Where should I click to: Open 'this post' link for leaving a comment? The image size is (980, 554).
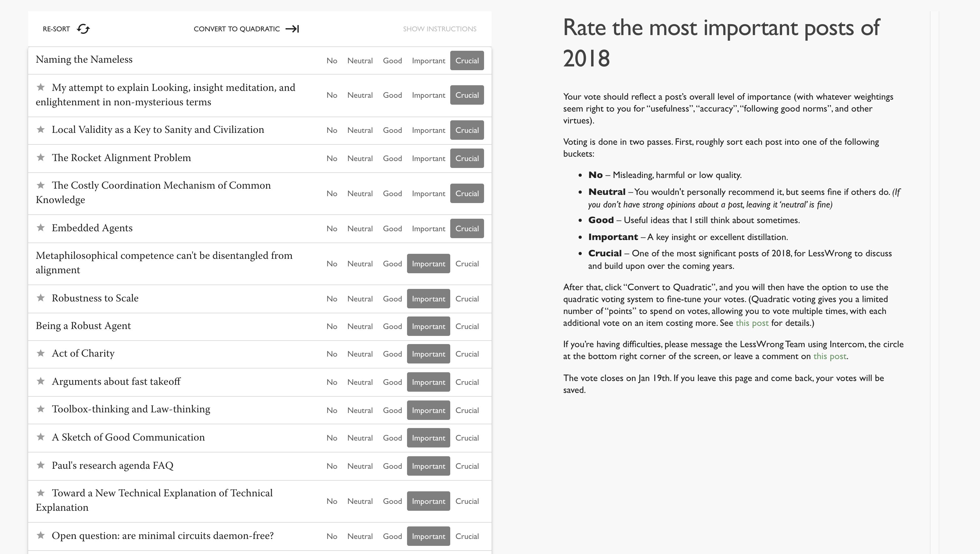coord(830,356)
